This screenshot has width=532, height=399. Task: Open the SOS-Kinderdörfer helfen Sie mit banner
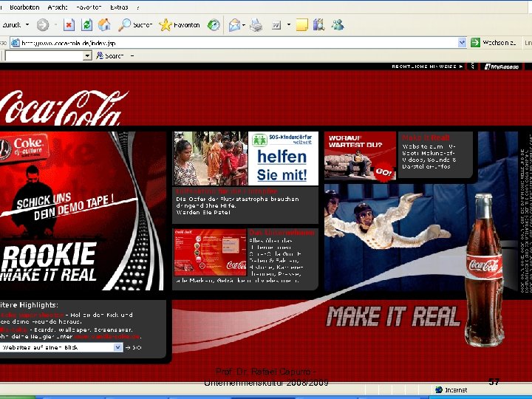[283, 158]
